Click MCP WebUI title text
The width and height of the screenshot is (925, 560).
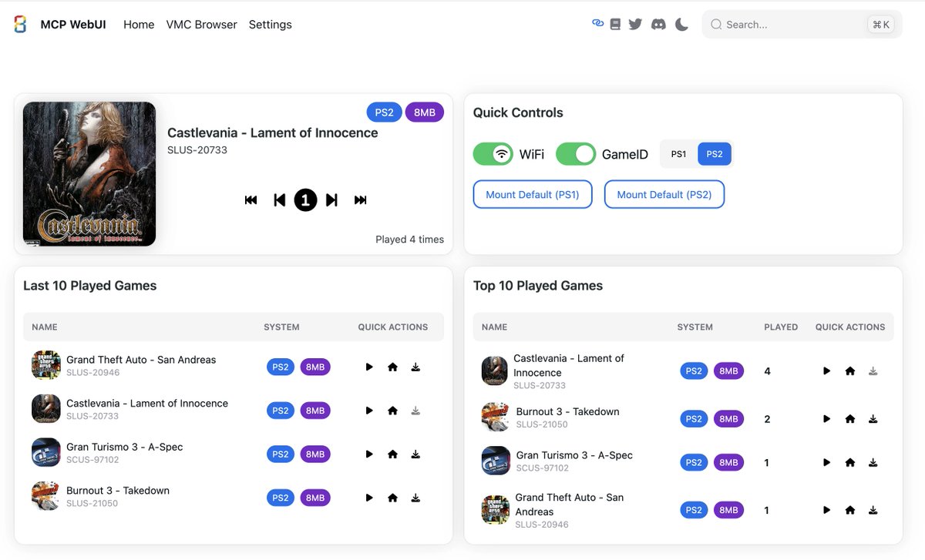tap(73, 25)
